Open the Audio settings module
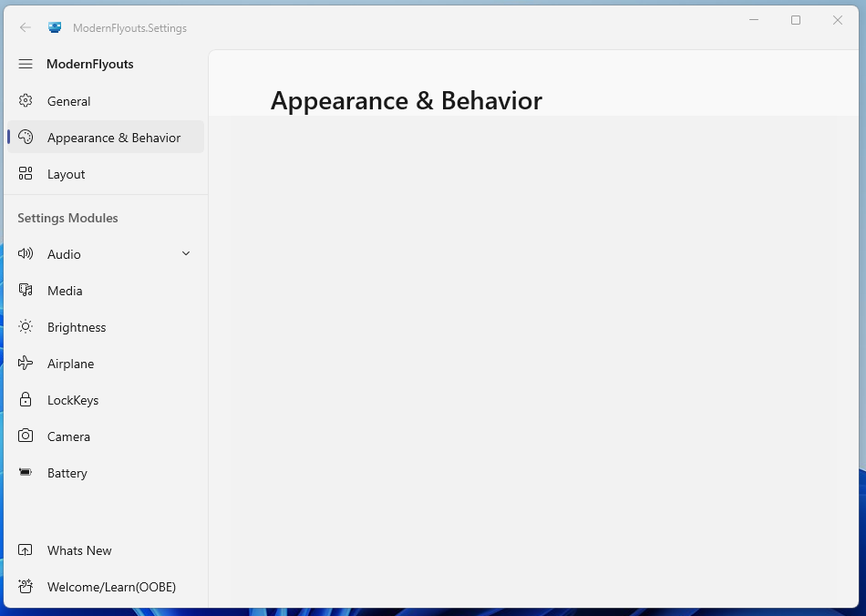The image size is (866, 616). [106, 254]
